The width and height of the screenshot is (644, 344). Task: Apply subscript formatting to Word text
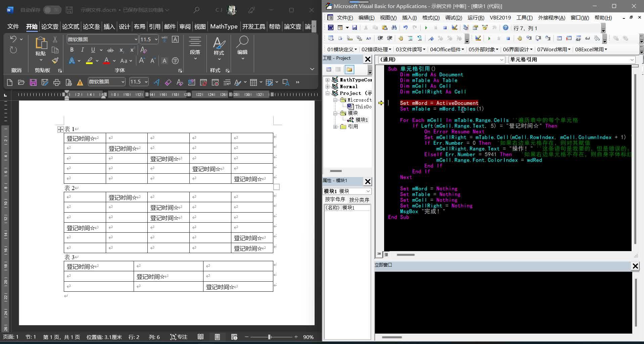click(x=121, y=50)
